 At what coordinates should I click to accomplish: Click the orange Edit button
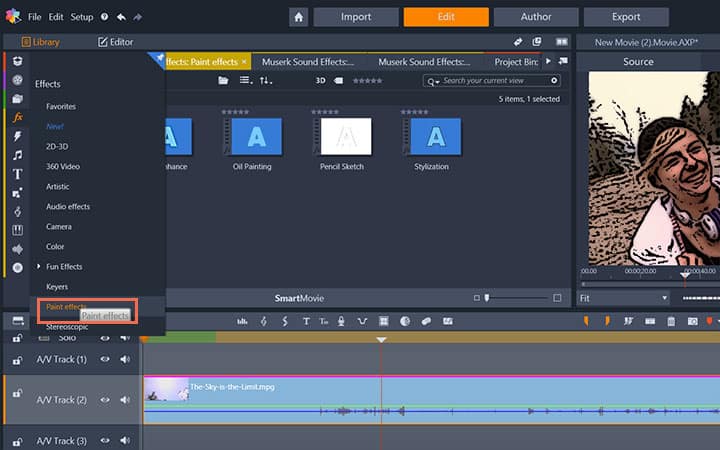pos(446,17)
